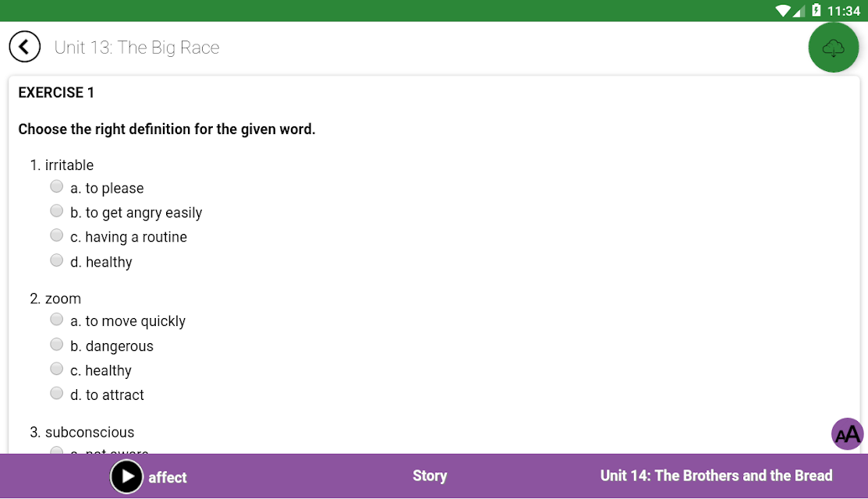This screenshot has width=868, height=499.
Task: Select 'b. dangerous' radio button
Action: [56, 344]
